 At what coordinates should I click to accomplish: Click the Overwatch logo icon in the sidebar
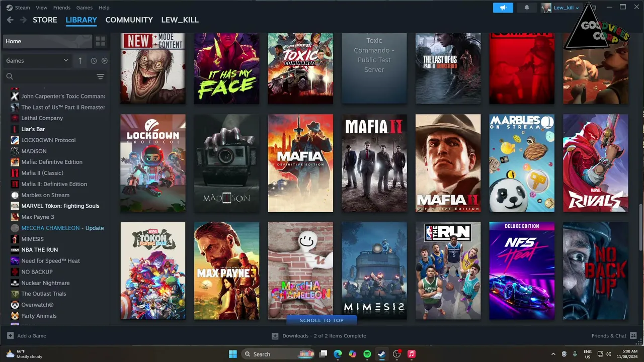click(x=15, y=305)
